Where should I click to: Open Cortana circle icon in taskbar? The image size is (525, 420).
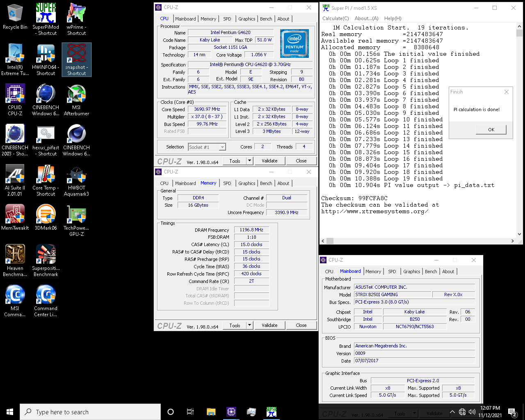tap(171, 412)
